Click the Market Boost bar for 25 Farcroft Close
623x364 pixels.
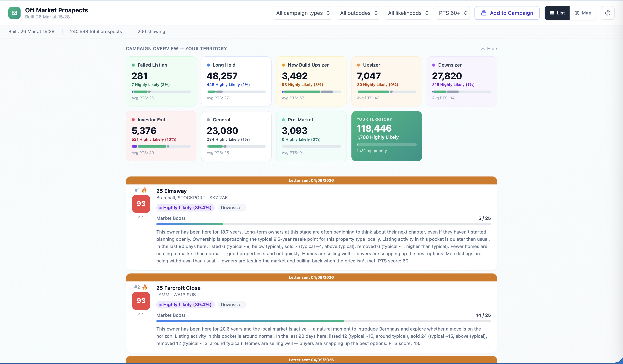(323, 321)
